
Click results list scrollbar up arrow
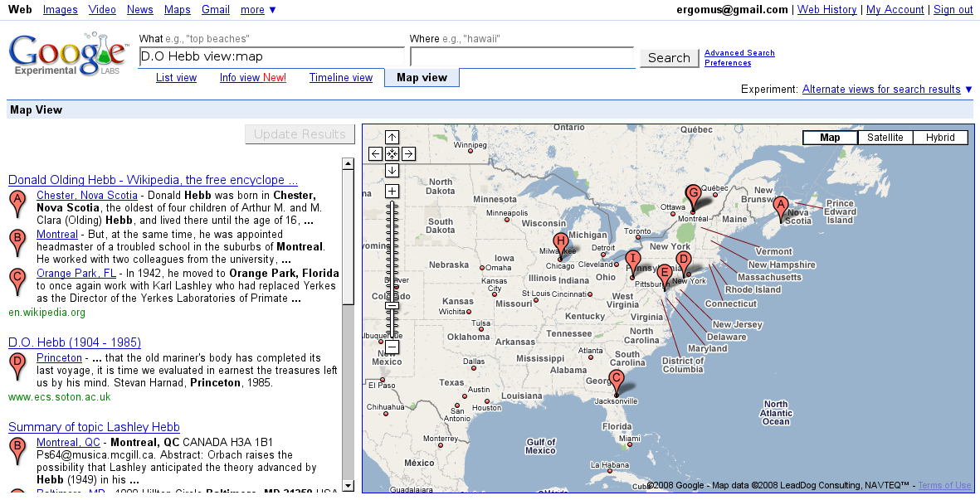point(349,164)
